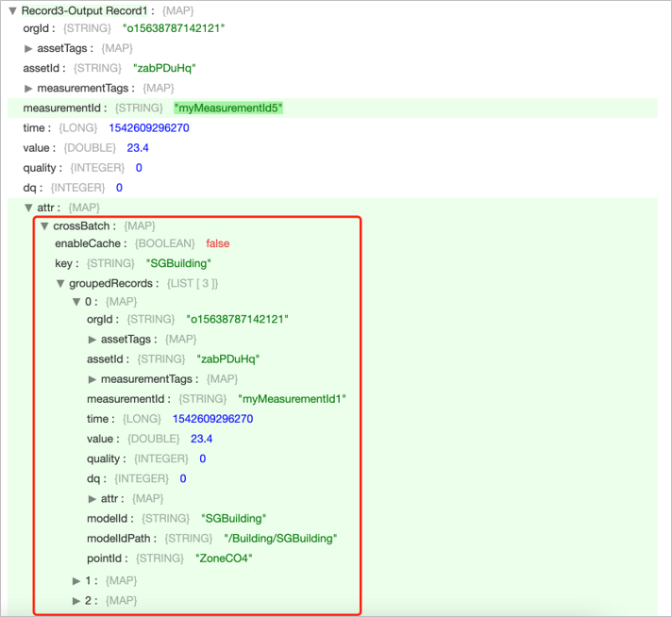Click the top-level dq field label
This screenshot has height=617, width=672.
tap(33, 188)
